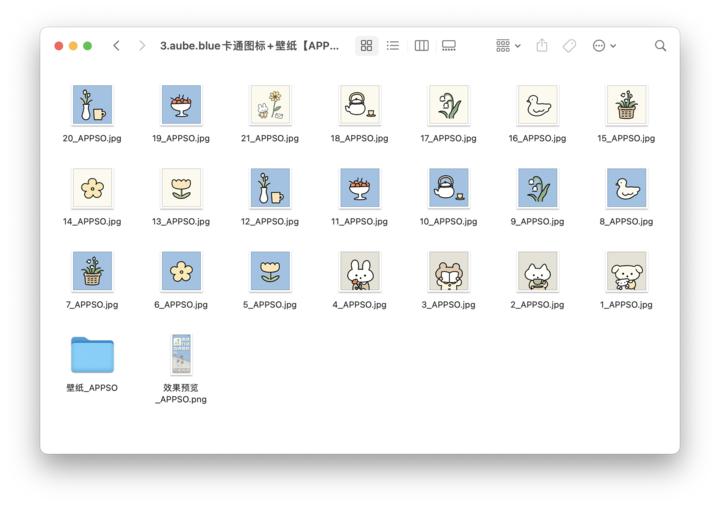
Task: Switch to list view
Action: pyautogui.click(x=393, y=46)
